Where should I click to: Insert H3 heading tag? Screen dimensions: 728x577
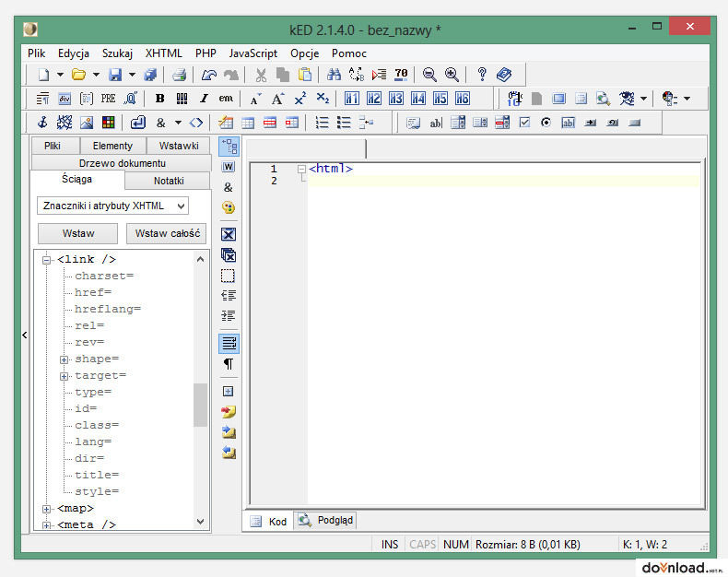click(x=396, y=99)
